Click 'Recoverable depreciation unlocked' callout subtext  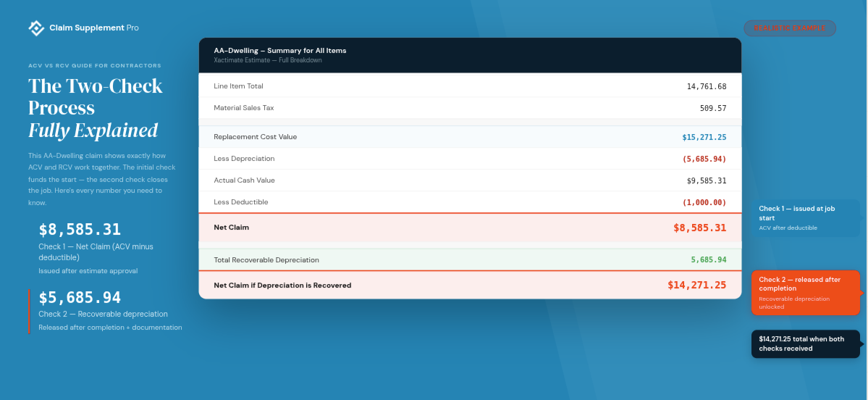pos(794,302)
